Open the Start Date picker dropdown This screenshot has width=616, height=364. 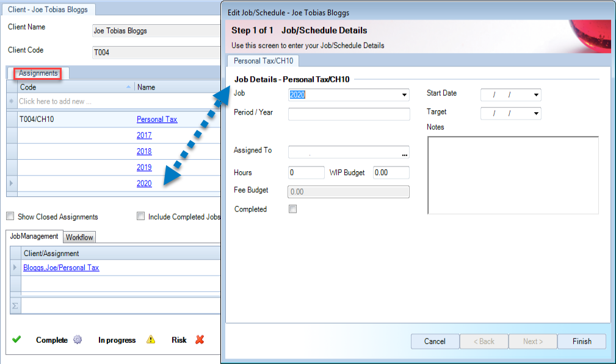536,95
